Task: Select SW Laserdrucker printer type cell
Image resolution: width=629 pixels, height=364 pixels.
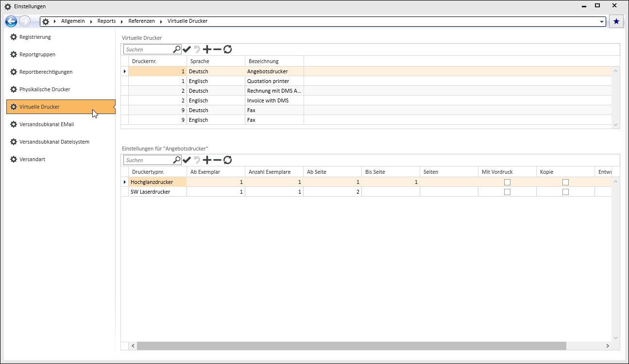Action: point(157,192)
